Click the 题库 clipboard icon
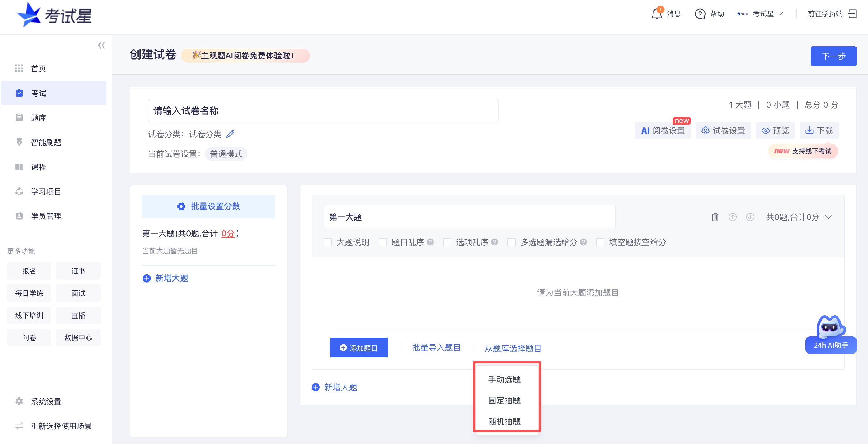 click(19, 118)
